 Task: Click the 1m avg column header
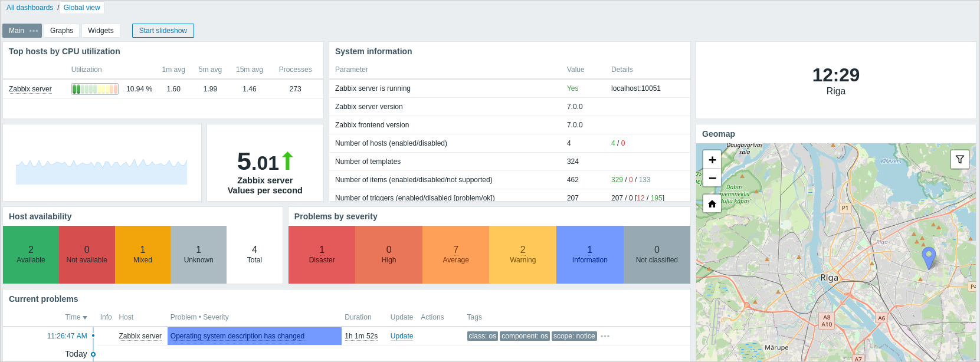click(173, 70)
